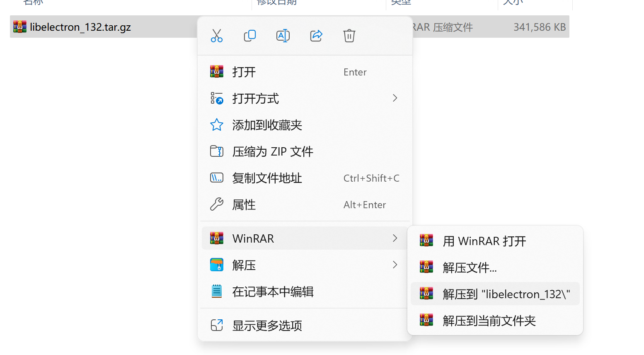Click the Delete trash icon
Viewport: 644px width, 355px height.
(x=349, y=36)
